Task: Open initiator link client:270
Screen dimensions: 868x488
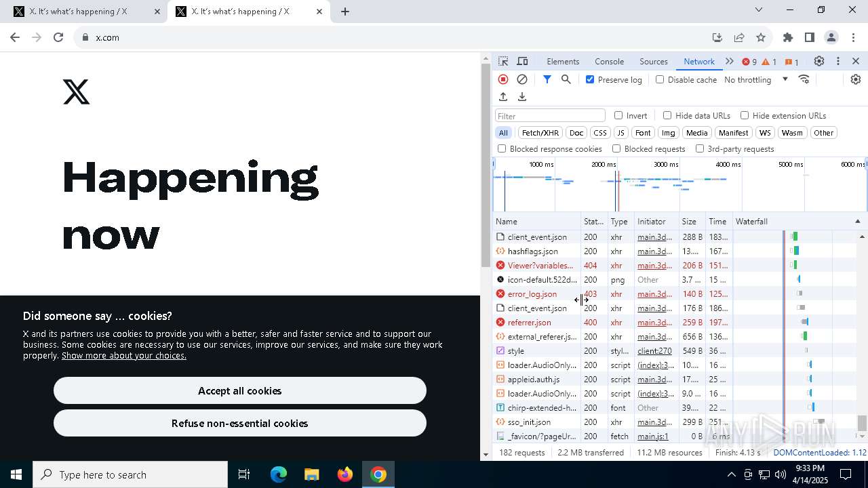Action: [x=654, y=351]
